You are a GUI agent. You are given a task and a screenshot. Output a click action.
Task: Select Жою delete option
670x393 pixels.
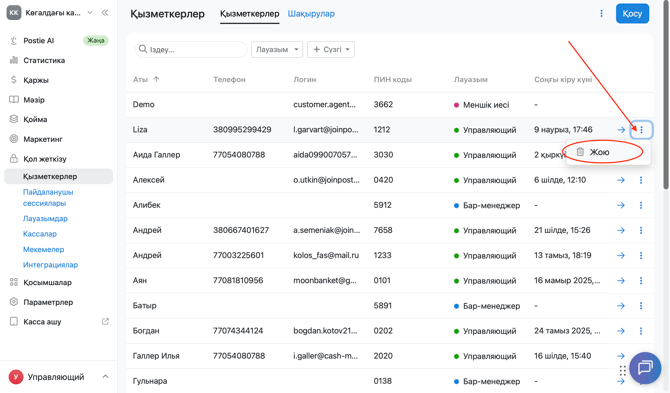(x=608, y=152)
